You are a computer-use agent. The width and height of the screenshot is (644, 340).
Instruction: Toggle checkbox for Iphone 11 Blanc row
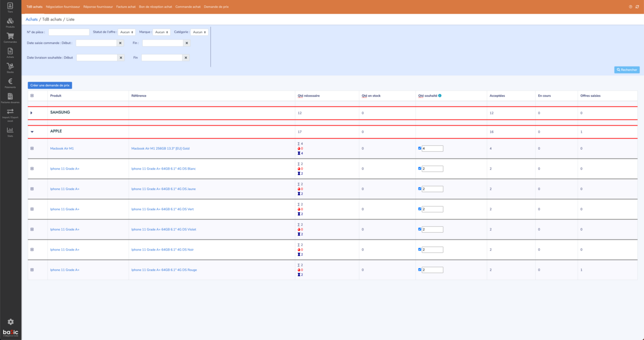(x=420, y=168)
